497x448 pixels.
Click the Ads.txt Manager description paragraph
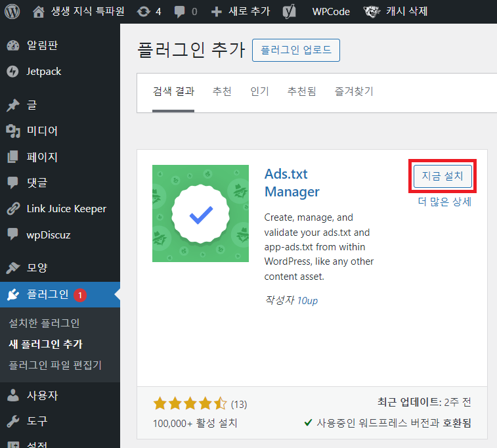click(319, 247)
